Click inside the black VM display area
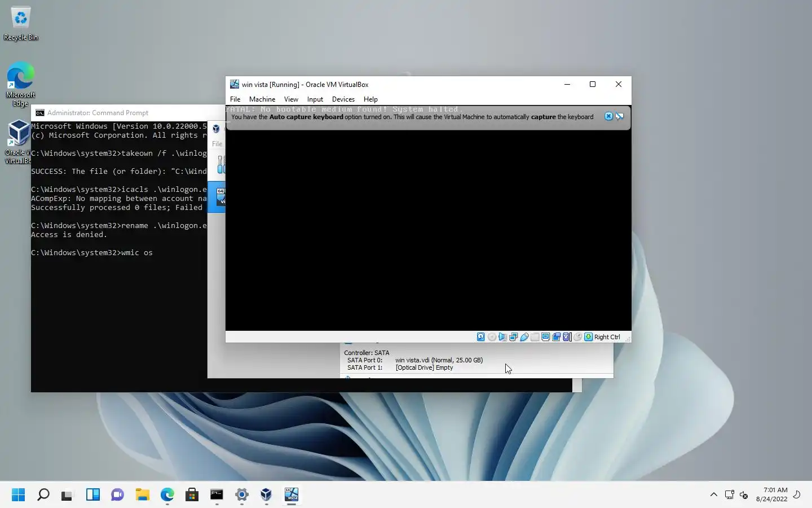Screen dimensions: 812x508 pos(429,230)
